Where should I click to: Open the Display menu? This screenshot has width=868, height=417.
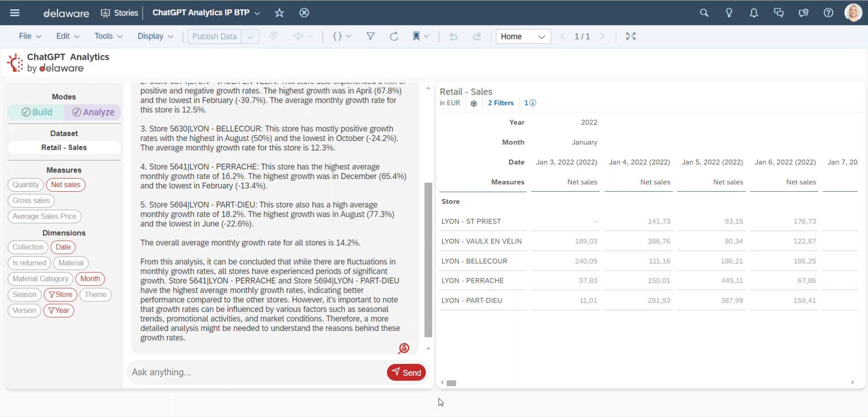155,36
